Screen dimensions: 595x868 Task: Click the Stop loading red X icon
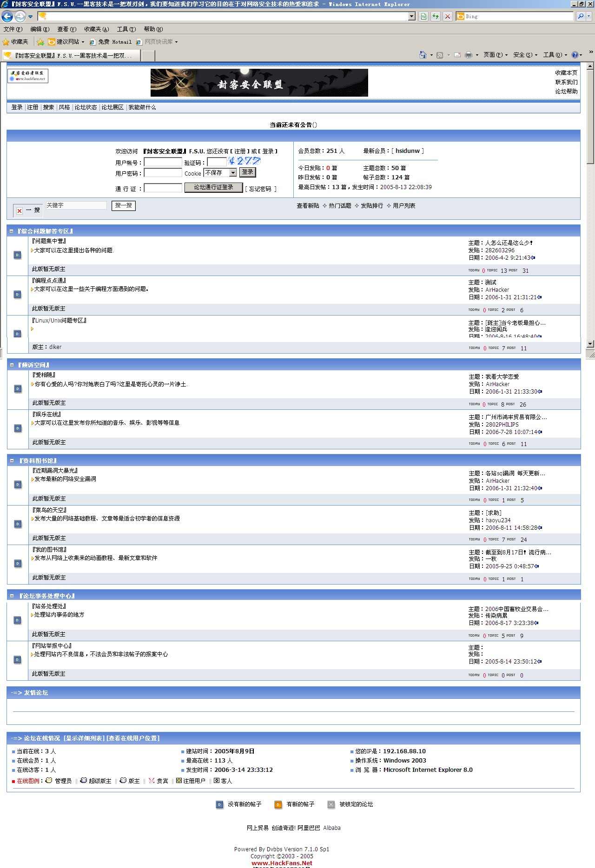coord(448,16)
